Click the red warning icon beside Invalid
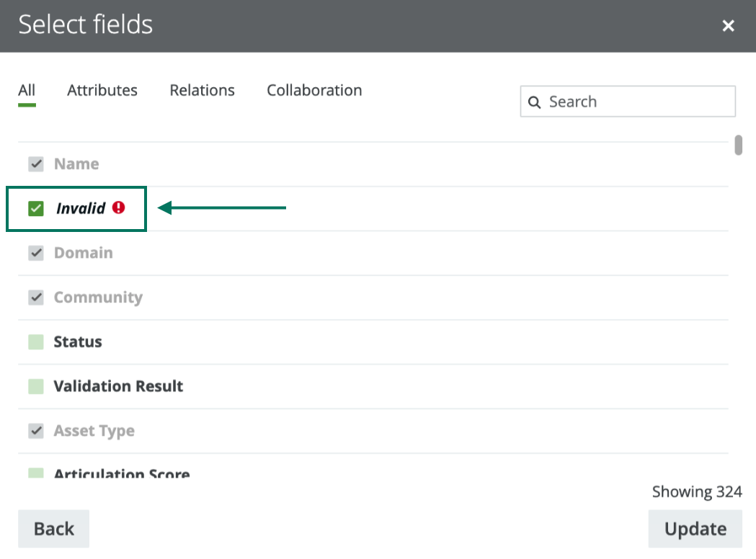Viewport: 756px width, 559px height. coord(117,208)
